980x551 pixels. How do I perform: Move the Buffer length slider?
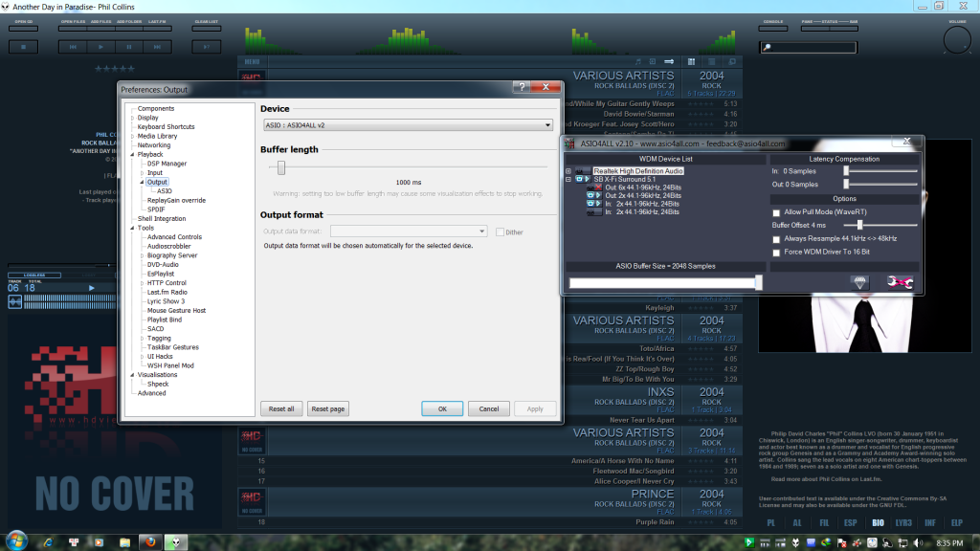[x=281, y=167]
